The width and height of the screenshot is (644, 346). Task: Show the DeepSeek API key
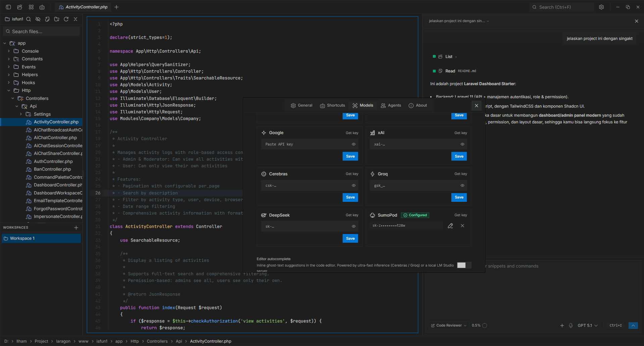pos(354,227)
